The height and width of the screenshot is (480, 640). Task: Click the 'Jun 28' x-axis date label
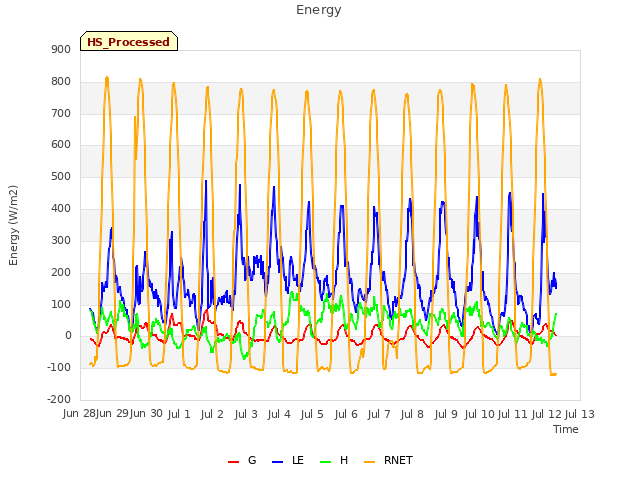click(x=79, y=414)
